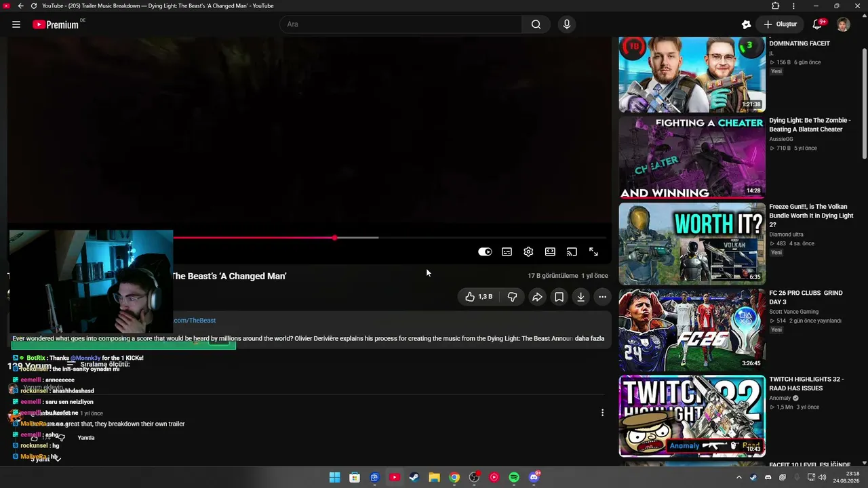Open 'TWITCH HIGHLIGHTS 32' video title
Viewport: 868px width, 488px height.
pyautogui.click(x=806, y=384)
